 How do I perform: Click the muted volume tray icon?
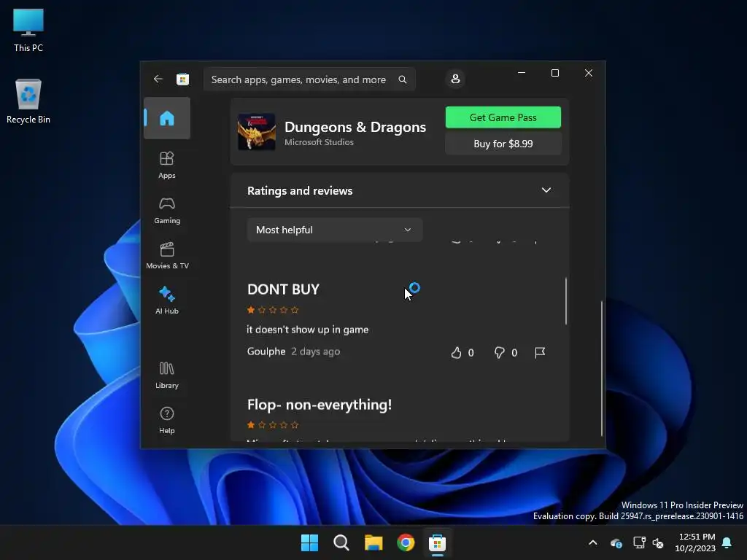click(x=659, y=542)
